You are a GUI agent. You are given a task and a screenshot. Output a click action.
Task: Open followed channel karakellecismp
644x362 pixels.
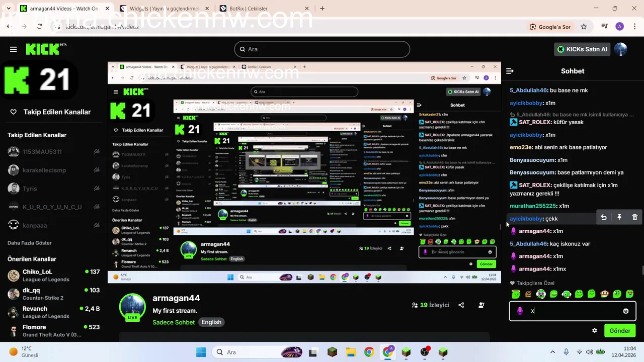53,170
